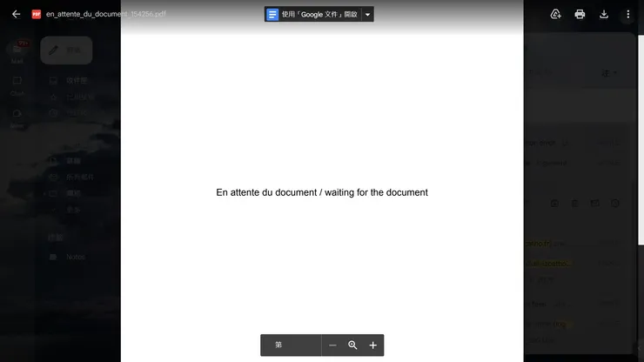Open with Google Docs button
This screenshot has width=644, height=362.
click(x=313, y=15)
